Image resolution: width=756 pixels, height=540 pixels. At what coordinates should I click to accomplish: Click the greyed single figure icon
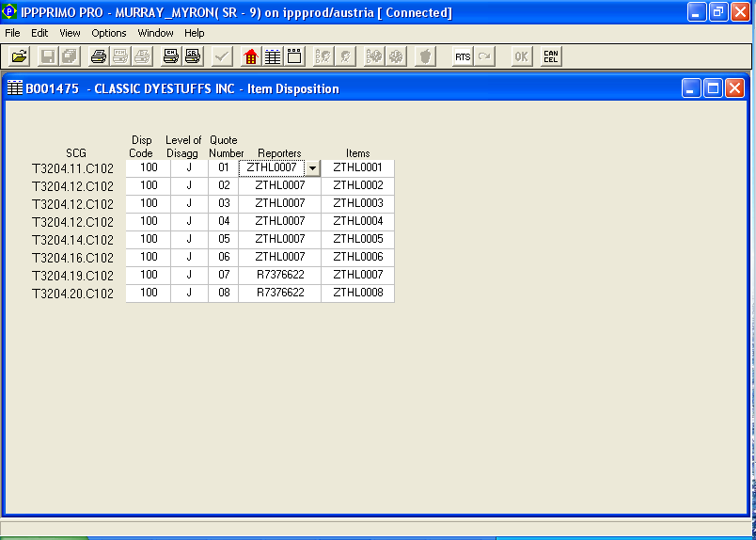pyautogui.click(x=345, y=57)
